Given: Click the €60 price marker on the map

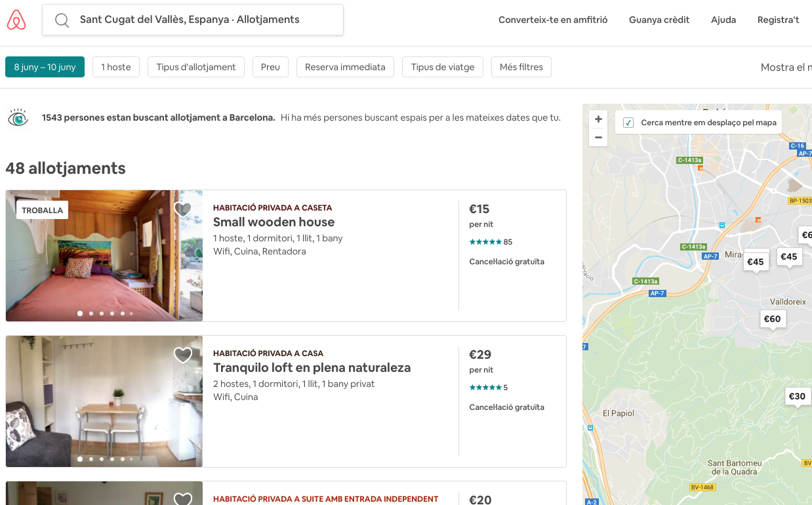Looking at the screenshot, I should 773,318.
